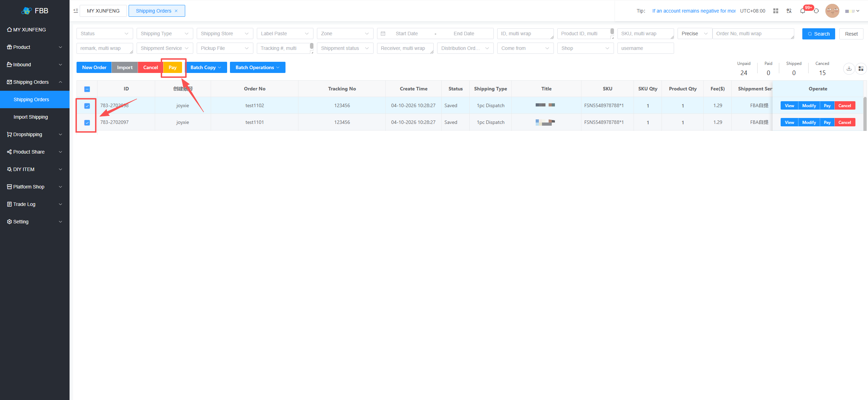Uncheck the checkbox for order 783-2702097
The height and width of the screenshot is (400, 868).
click(x=87, y=123)
